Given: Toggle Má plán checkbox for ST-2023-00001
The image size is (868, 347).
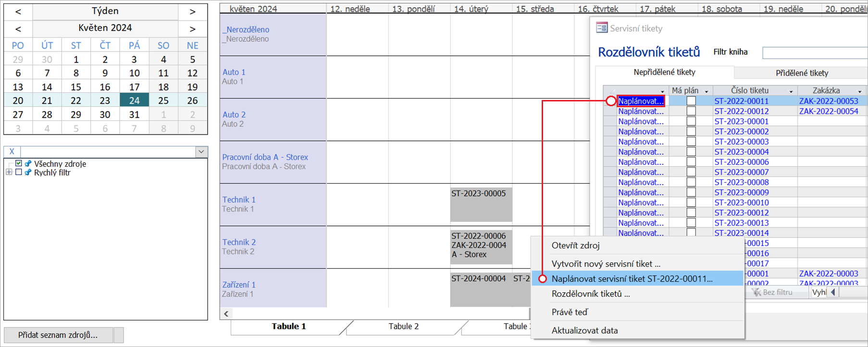Looking at the screenshot, I should (691, 121).
